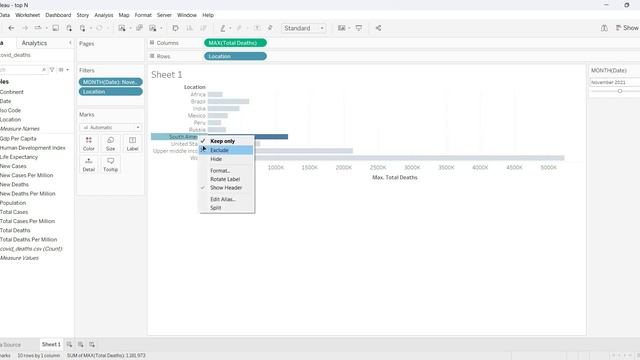This screenshot has width=640, height=360.
Task: Click the Sort Descending toolbar icon
Action: (203, 28)
